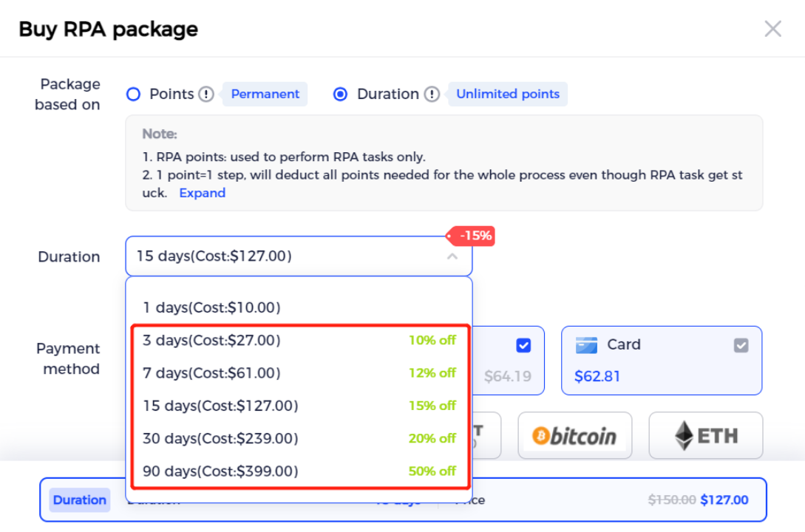Click the credit card icon
This screenshot has height=532, width=805.
pyautogui.click(x=586, y=345)
